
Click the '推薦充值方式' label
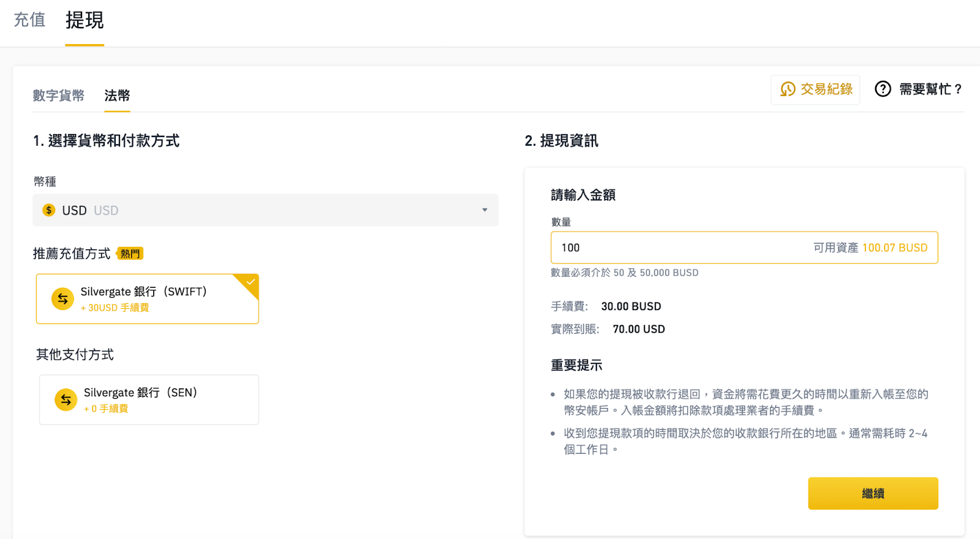tap(72, 254)
